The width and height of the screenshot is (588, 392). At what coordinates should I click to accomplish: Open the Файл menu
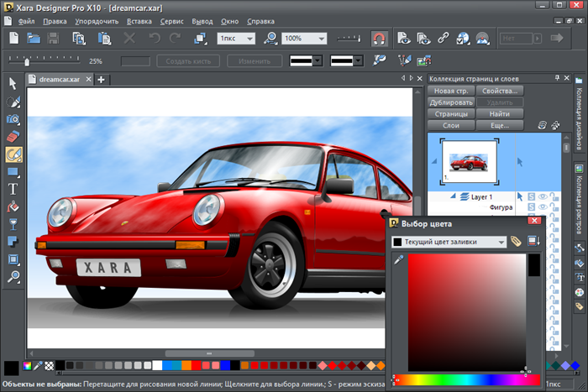[26, 21]
